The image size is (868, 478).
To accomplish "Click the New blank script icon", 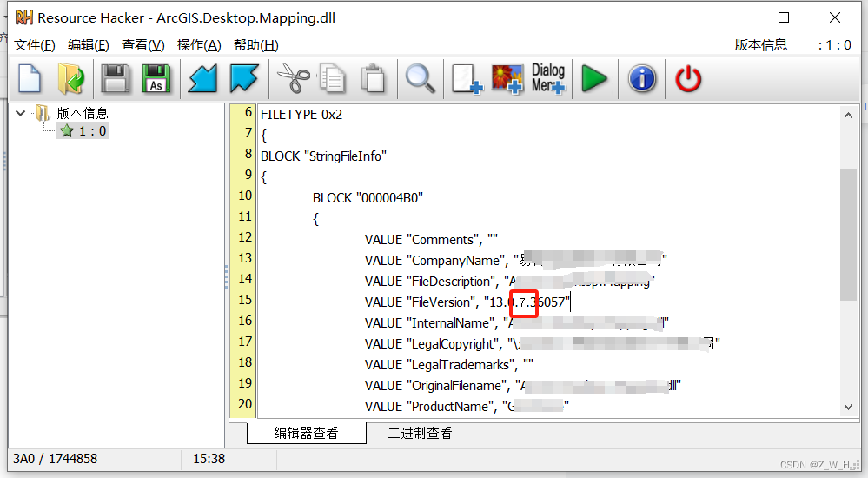I will 30,78.
